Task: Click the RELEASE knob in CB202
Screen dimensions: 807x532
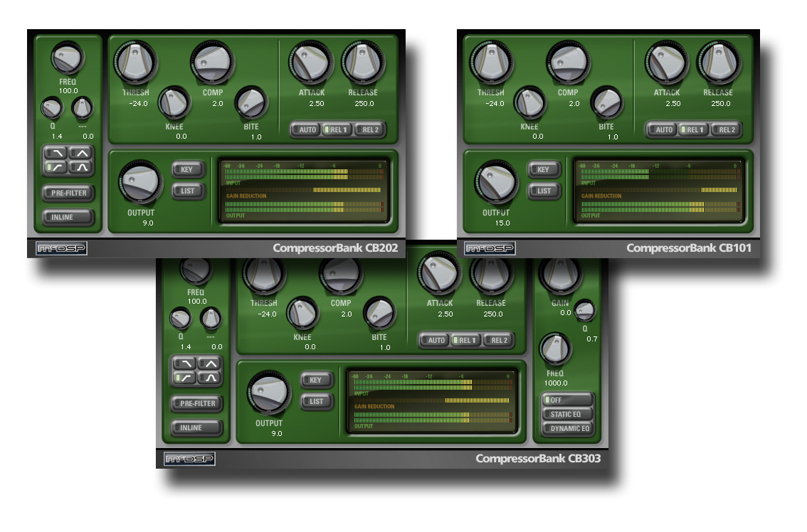Action: click(x=363, y=63)
